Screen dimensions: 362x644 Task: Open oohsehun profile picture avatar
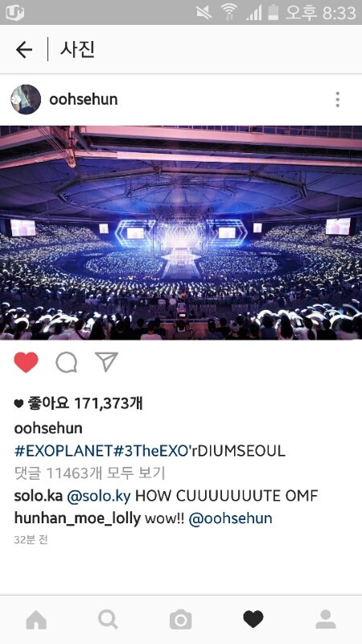[x=26, y=99]
